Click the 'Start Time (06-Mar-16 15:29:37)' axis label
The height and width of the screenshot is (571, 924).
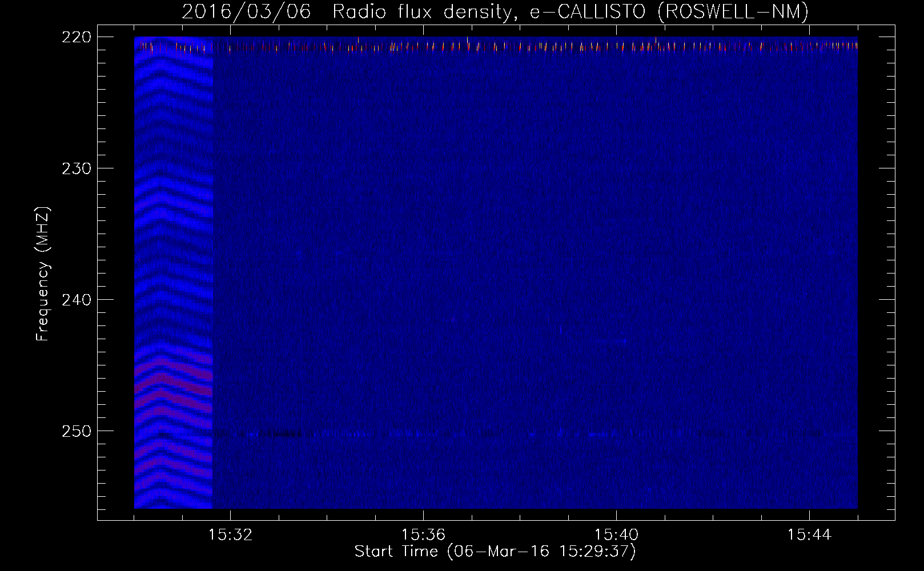click(x=495, y=552)
